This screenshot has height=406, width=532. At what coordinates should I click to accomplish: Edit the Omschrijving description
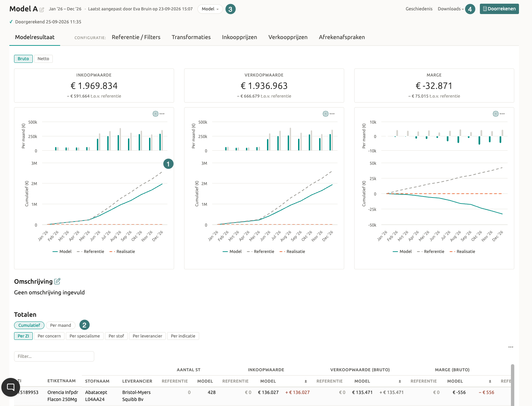[57, 281]
